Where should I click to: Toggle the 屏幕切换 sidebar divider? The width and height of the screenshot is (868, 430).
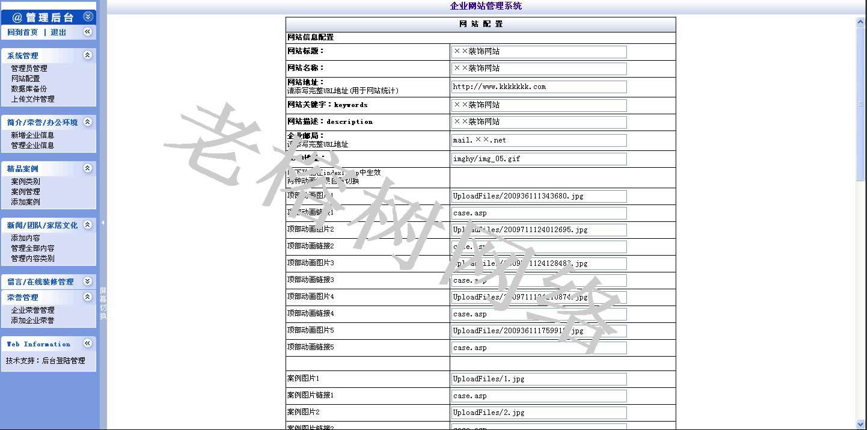[x=103, y=303]
